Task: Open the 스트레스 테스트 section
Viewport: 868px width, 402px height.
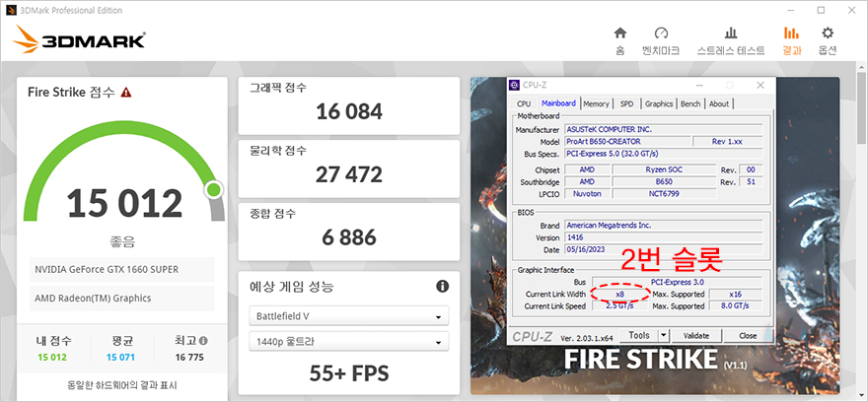Action: tap(731, 40)
